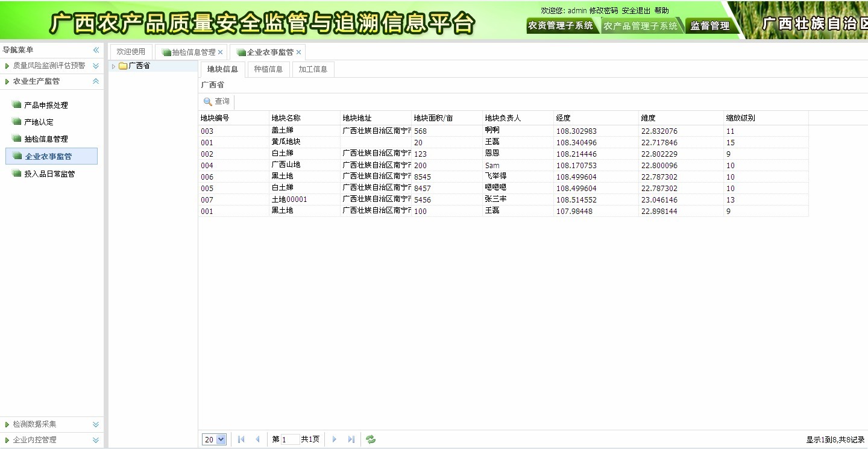Refresh the table with green arrows icon
This screenshot has height=449, width=868.
pyautogui.click(x=371, y=439)
